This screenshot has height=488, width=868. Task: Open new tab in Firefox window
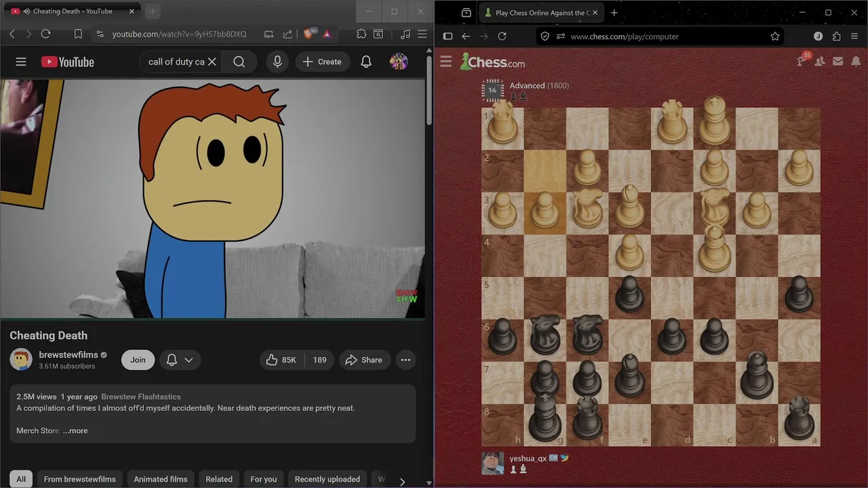click(614, 13)
